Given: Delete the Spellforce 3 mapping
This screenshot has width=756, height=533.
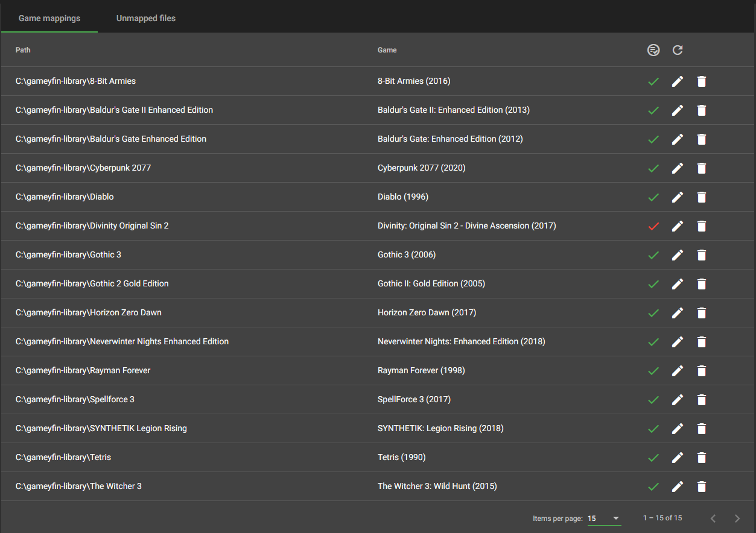Looking at the screenshot, I should tap(701, 400).
